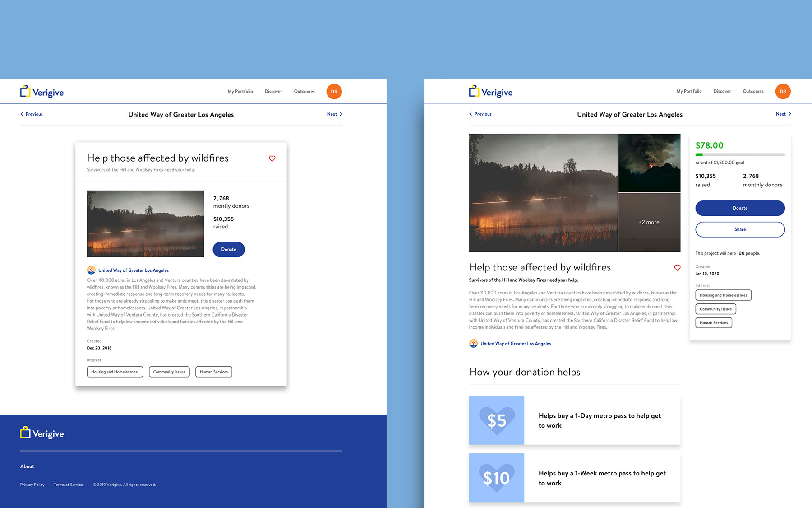Screen dimensions: 812x508
Task: Open wildfire photo in the left card
Action: (145, 224)
